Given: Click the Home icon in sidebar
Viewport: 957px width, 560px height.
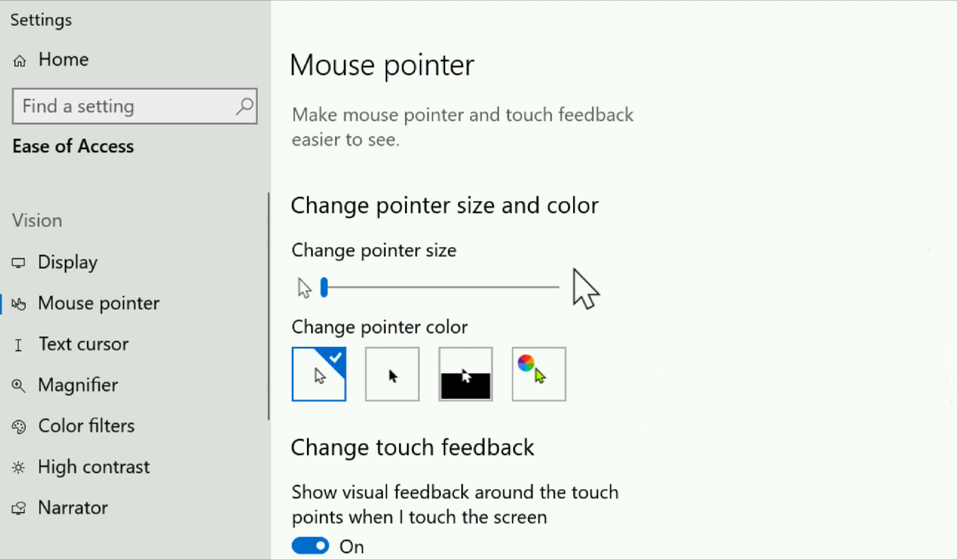Looking at the screenshot, I should tap(20, 60).
